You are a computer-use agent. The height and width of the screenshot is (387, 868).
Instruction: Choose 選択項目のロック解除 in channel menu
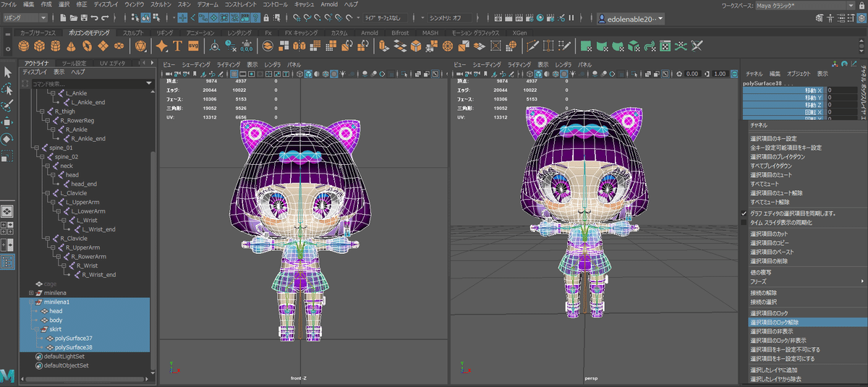(x=807, y=322)
